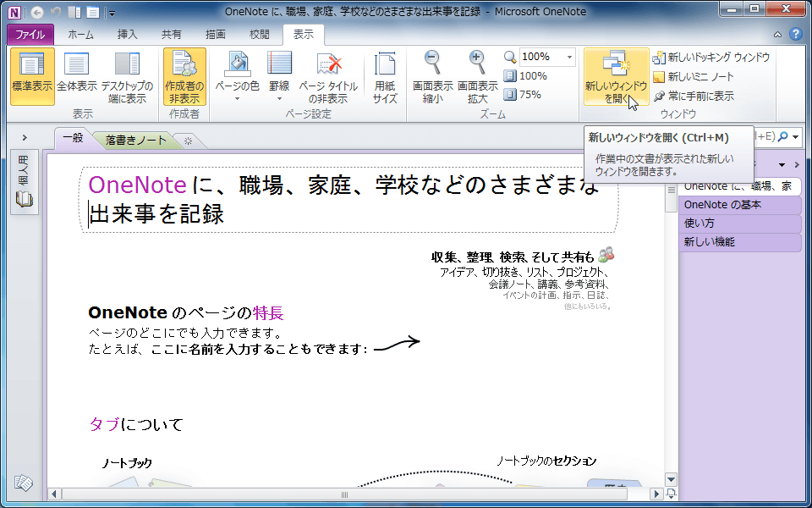This screenshot has width=812, height=508.
Task: Select the 一般 section tab
Action: tap(73, 138)
